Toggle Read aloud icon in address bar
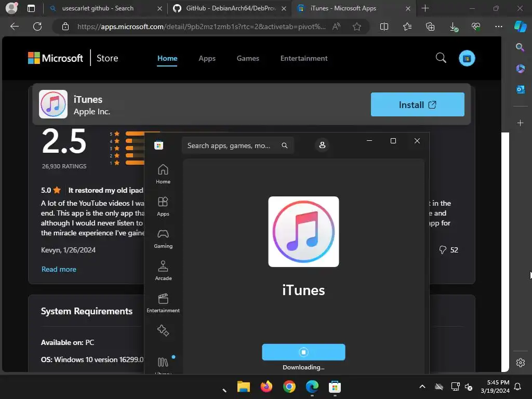Image resolution: width=532 pixels, height=399 pixels. point(336,26)
